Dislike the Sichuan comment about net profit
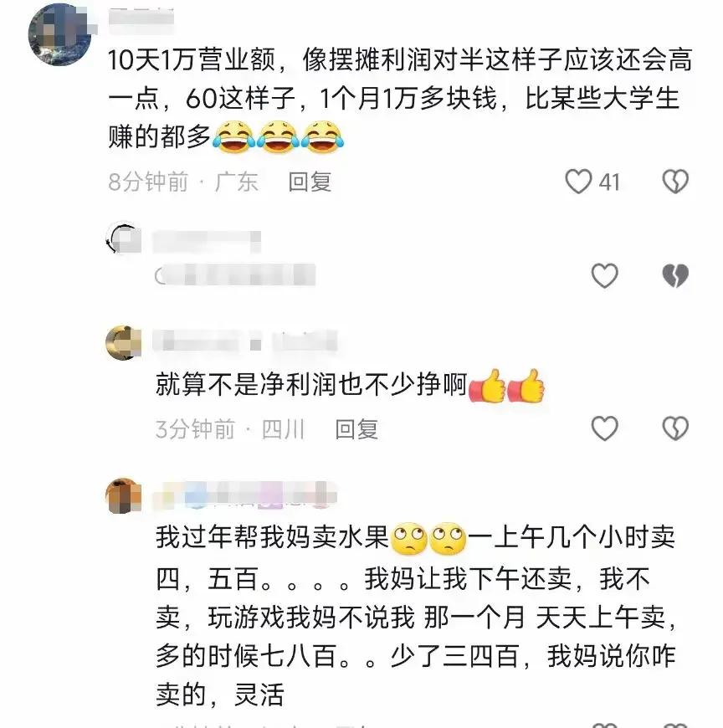 (675, 428)
